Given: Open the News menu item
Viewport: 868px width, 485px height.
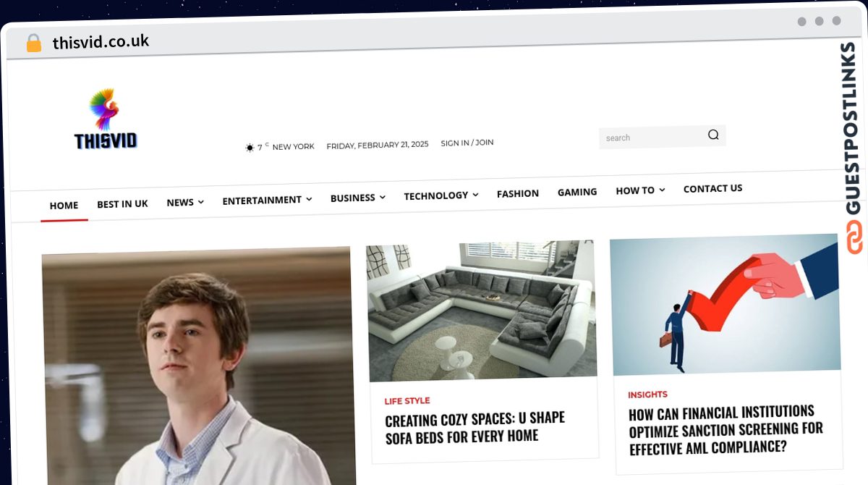Looking at the screenshot, I should 180,203.
